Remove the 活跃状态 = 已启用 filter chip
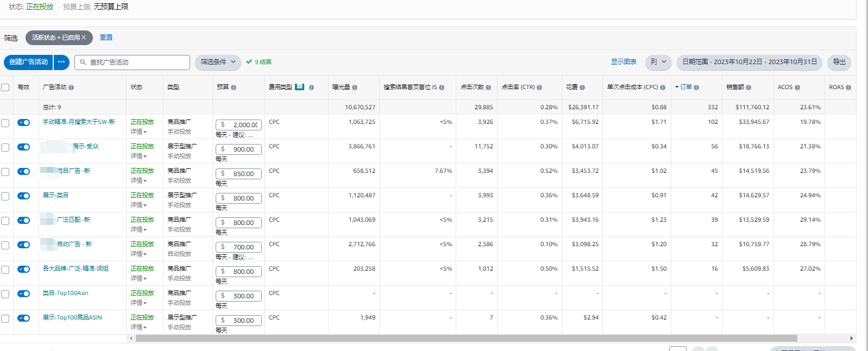Image resolution: width=868 pixels, height=351 pixels. (84, 37)
